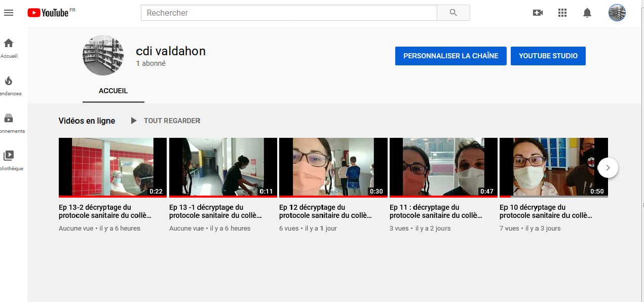Click '3 vues • il y a 2 jours' text
This screenshot has width=644, height=302.
tap(420, 229)
